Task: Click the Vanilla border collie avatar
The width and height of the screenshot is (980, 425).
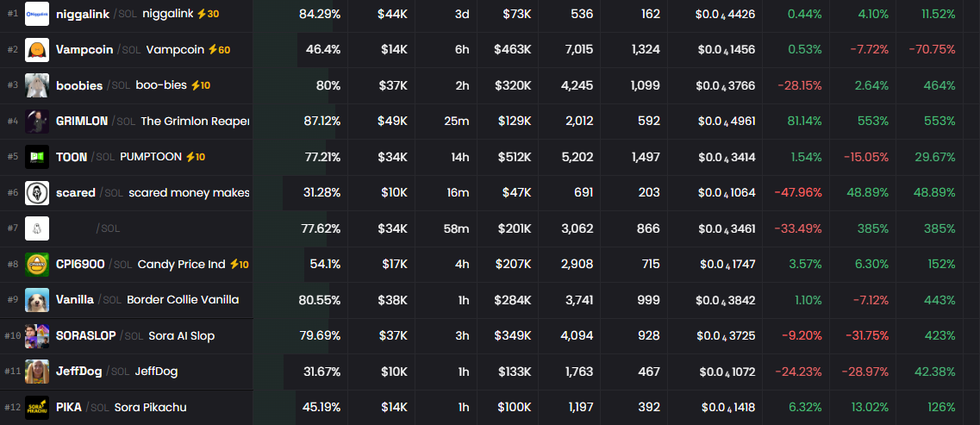Action: tap(37, 300)
